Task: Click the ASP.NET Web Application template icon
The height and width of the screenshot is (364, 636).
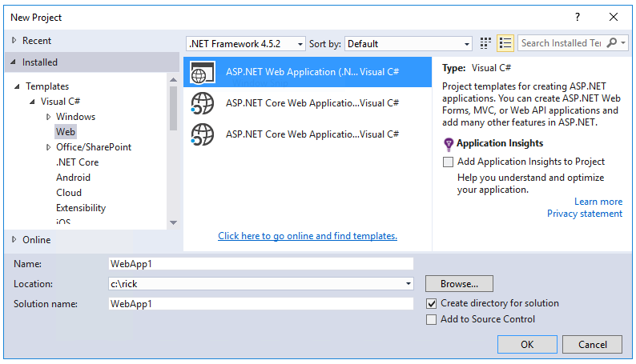Action: tap(201, 73)
